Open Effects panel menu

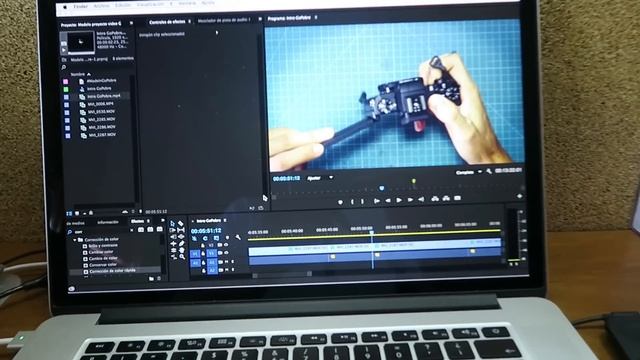click(x=149, y=221)
